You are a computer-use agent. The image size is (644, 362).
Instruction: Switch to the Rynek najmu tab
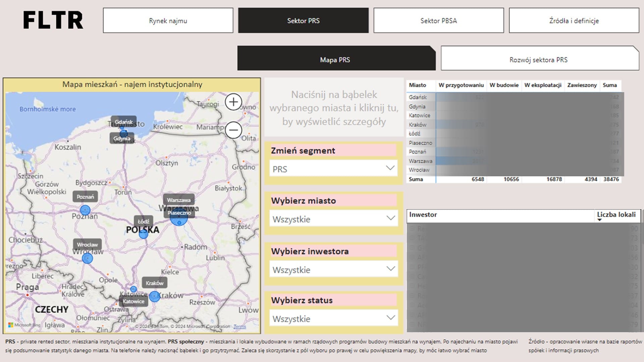point(168,21)
